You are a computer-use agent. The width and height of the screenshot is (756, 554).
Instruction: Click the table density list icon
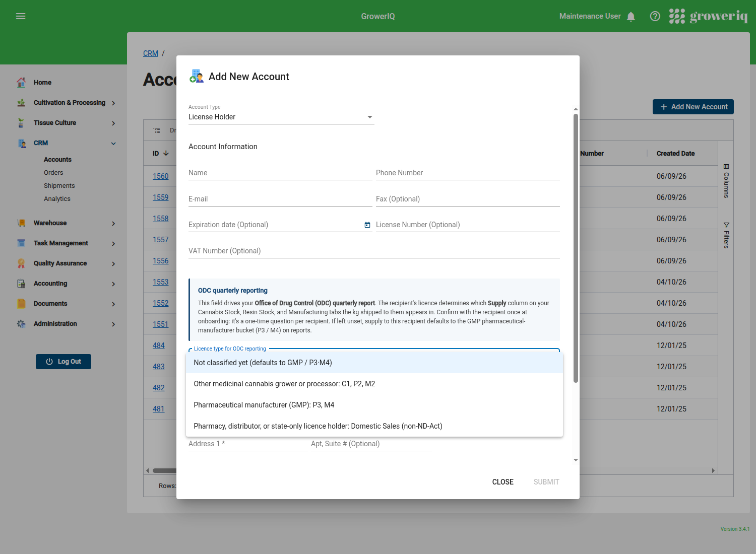157,130
